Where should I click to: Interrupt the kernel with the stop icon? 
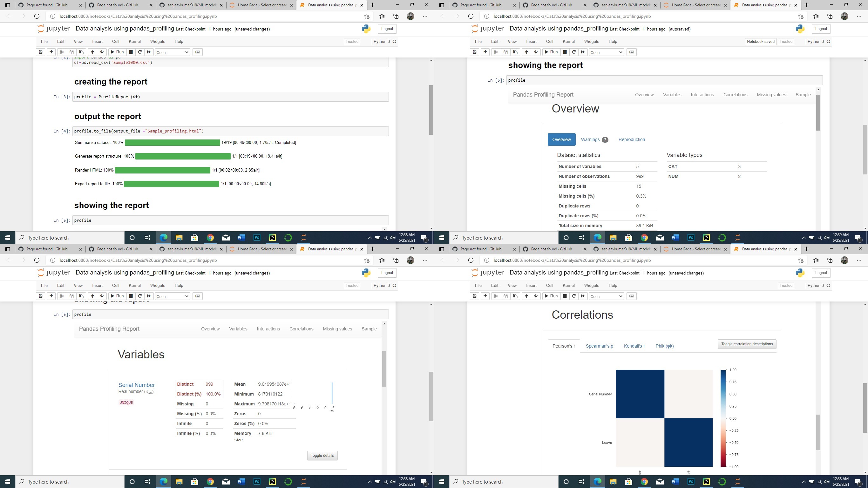(x=130, y=52)
